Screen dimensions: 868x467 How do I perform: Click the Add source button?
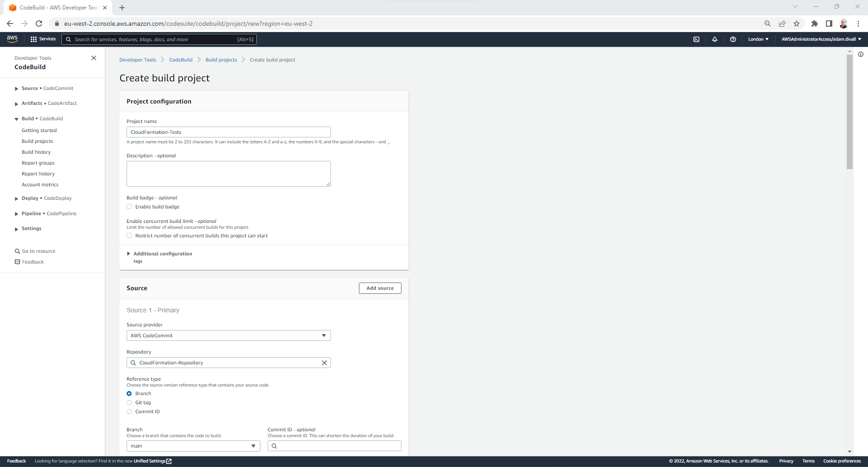380,288
